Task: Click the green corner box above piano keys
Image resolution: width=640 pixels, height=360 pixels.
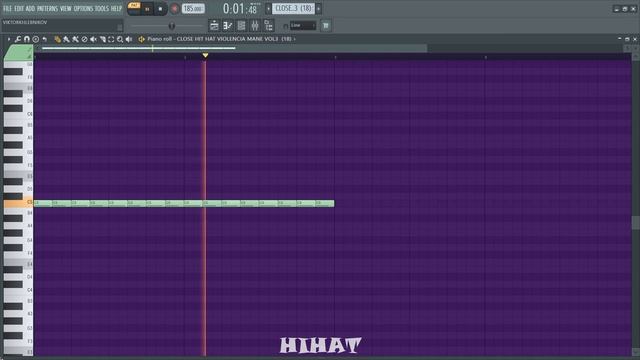Action: [x=18, y=52]
